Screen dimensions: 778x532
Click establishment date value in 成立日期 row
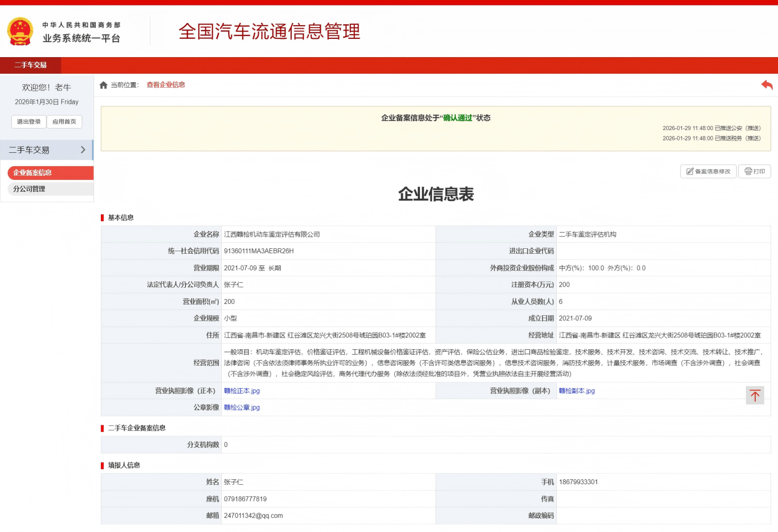click(x=575, y=318)
